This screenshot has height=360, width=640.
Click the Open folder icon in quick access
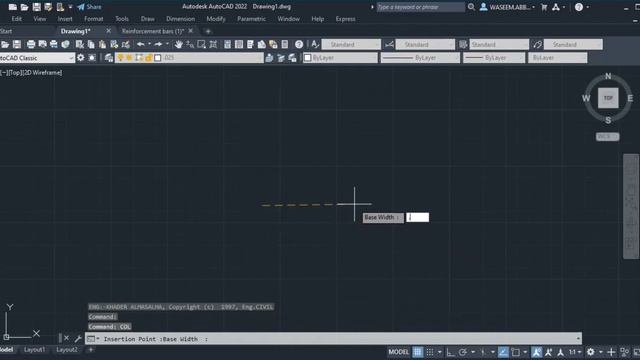coord(24,7)
